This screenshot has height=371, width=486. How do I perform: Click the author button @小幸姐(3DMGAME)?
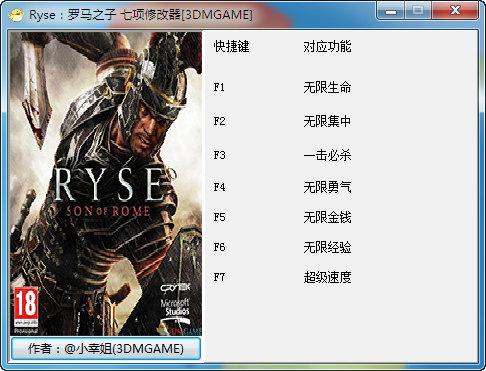[106, 349]
